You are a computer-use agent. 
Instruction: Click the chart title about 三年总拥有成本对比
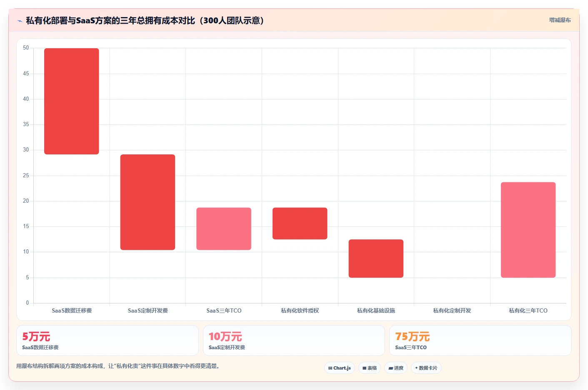(145, 20)
